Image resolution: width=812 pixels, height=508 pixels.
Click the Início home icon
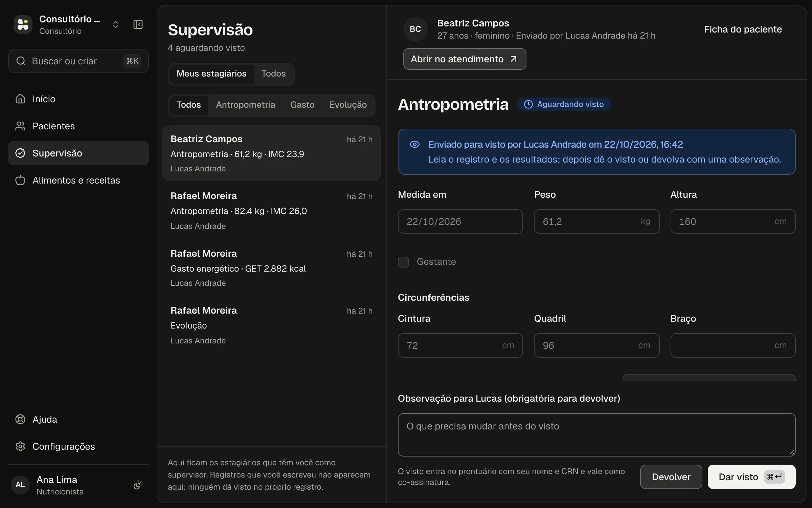(x=20, y=99)
